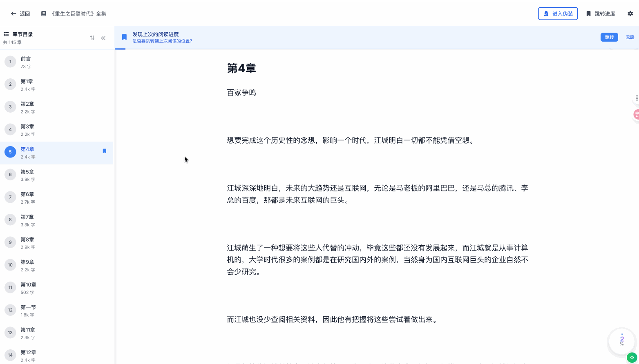
Task: Click the chapter list icon next to 章节目录
Action: tap(6, 34)
